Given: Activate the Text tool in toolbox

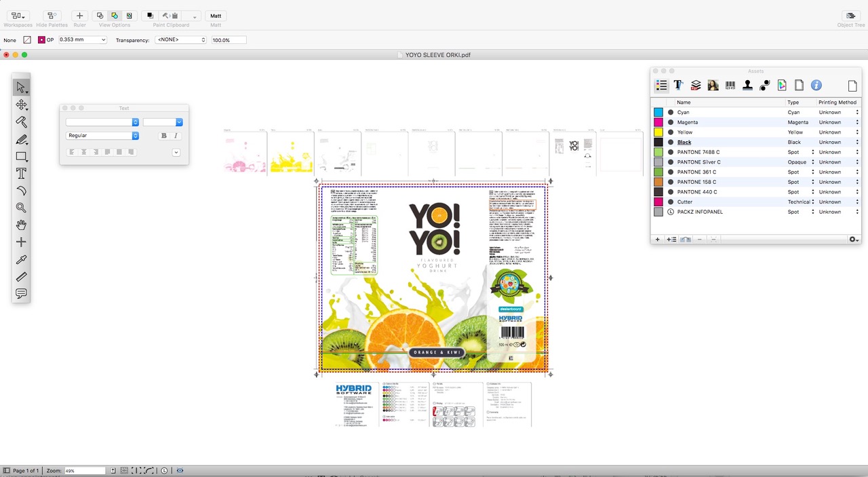Looking at the screenshot, I should click(21, 174).
